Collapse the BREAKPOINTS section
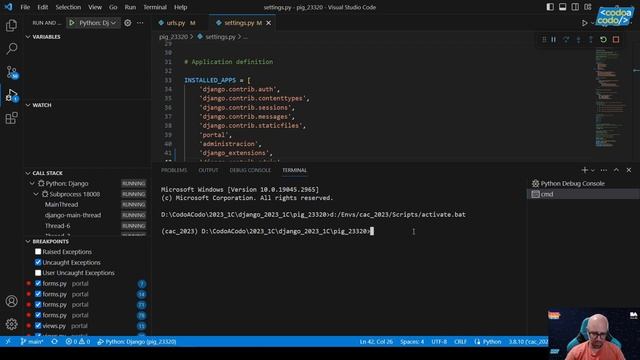The width and height of the screenshot is (640, 360). [x=28, y=241]
